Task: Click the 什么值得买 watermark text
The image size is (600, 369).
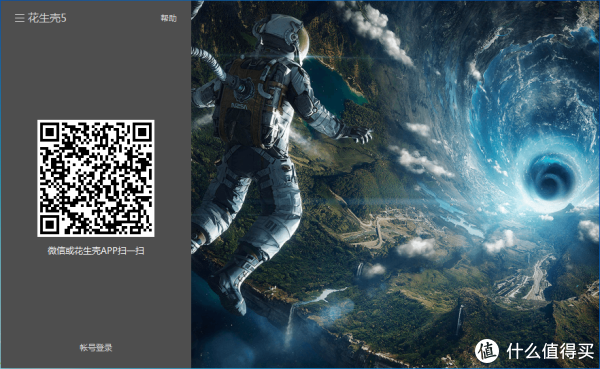Action: (550, 351)
